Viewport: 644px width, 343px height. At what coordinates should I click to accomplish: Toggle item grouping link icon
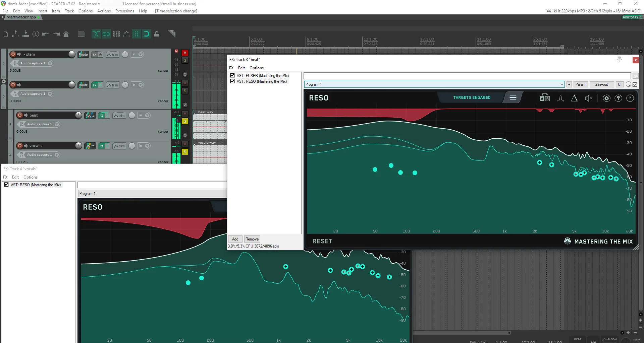click(x=106, y=34)
